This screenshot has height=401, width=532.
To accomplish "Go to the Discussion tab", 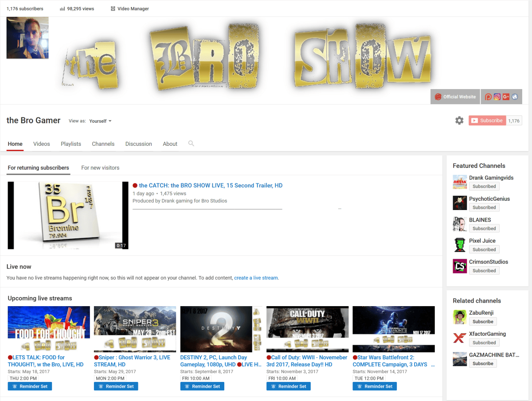I will 139,144.
